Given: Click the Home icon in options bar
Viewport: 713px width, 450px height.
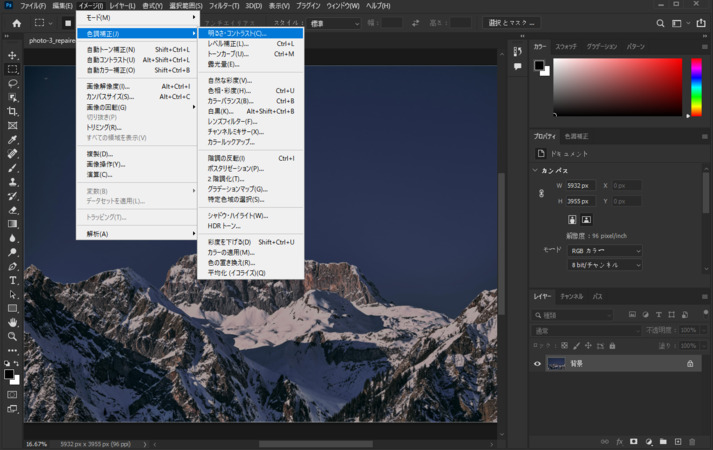Looking at the screenshot, I should click(x=16, y=23).
